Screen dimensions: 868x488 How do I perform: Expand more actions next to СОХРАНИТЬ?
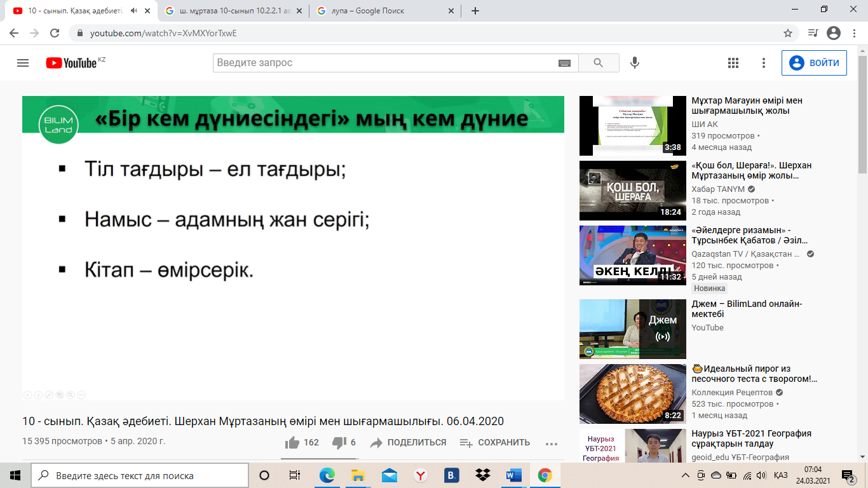(551, 443)
